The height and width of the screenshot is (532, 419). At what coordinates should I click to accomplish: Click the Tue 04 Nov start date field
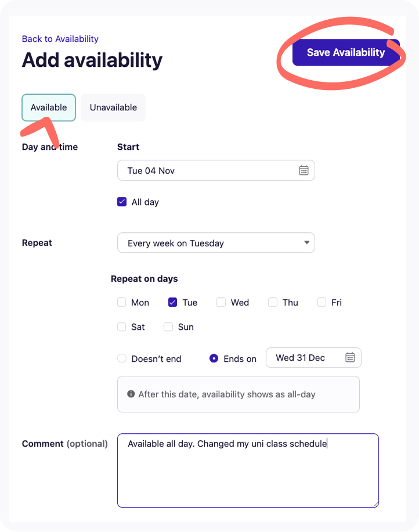[209, 170]
